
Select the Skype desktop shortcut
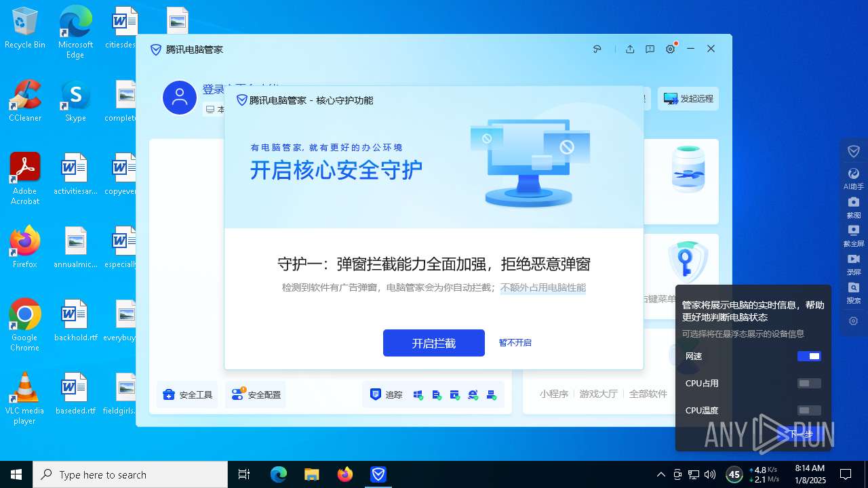point(75,100)
